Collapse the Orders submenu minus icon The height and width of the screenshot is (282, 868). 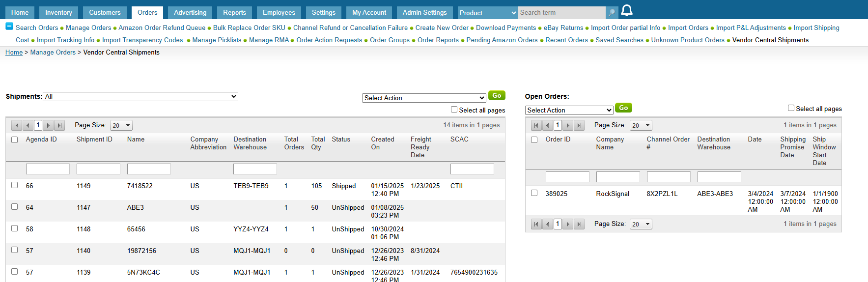[x=9, y=27]
